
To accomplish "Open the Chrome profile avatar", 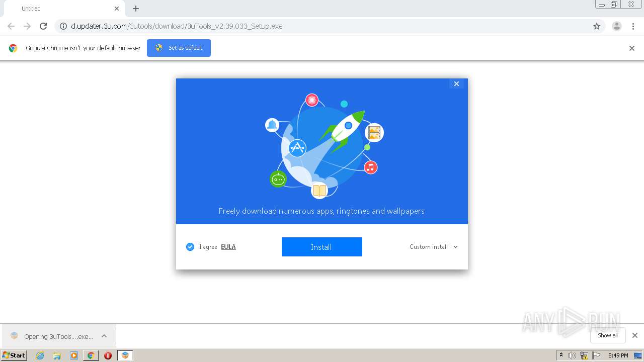I will coord(617,26).
